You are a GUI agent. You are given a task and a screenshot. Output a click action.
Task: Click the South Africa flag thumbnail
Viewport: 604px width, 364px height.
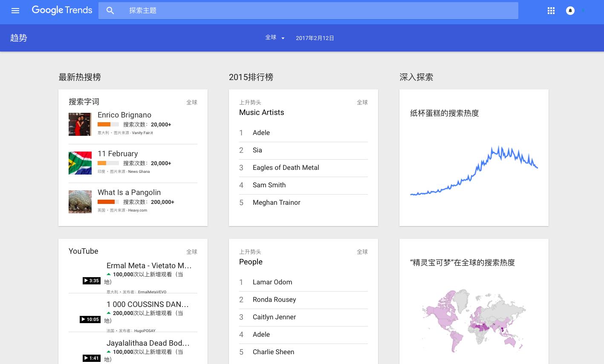[80, 163]
